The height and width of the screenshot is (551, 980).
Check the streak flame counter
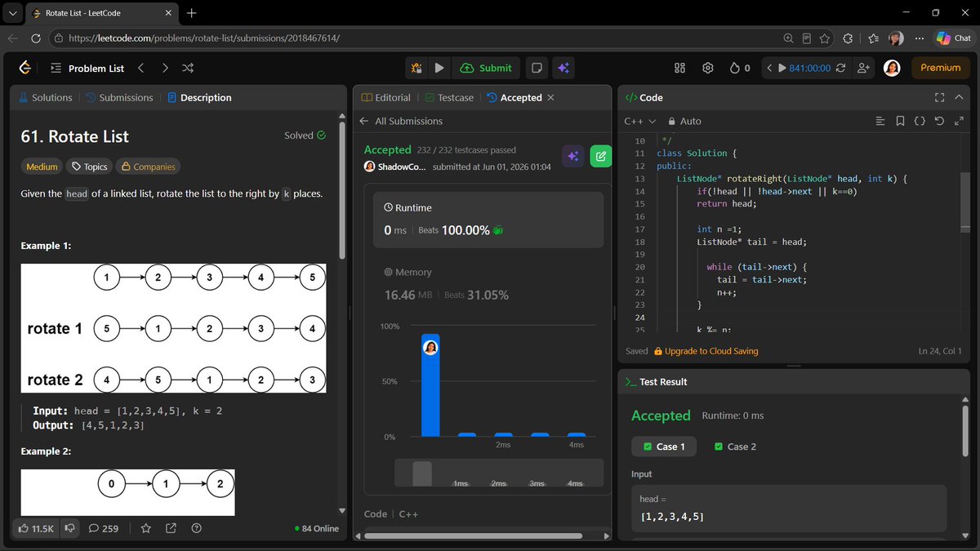click(740, 68)
